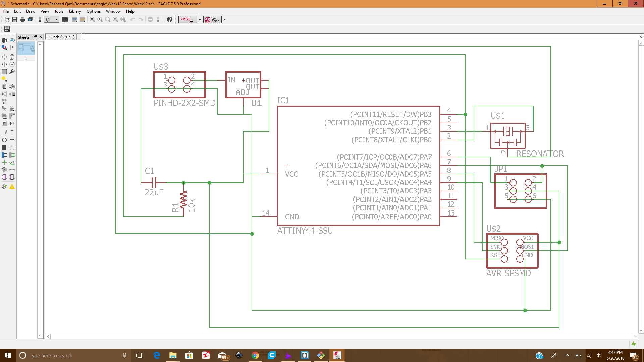This screenshot has height=362, width=644.
Task: Undock the Sheets panel
Action: [x=35, y=37]
